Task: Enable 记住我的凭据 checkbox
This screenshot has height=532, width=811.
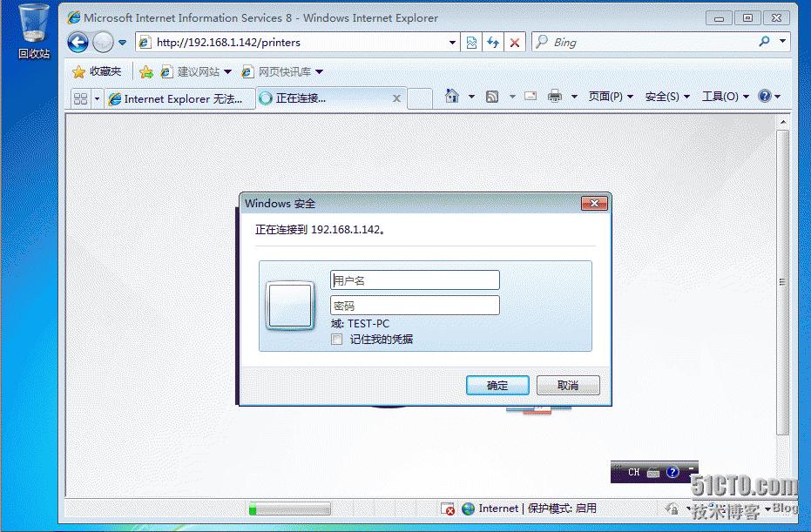Action: click(x=336, y=340)
